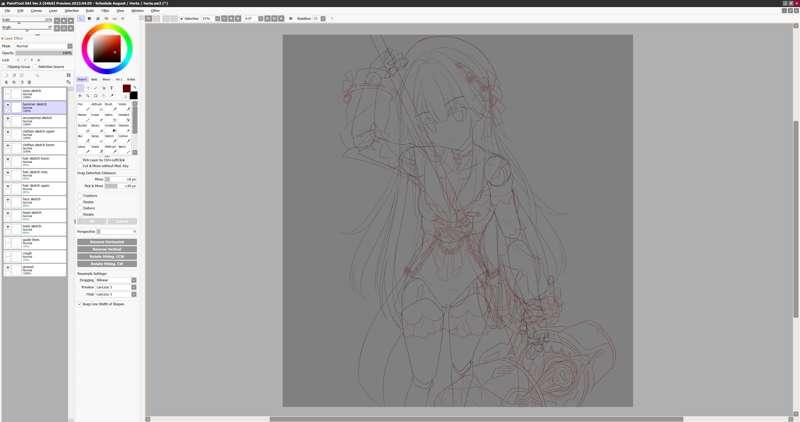The width and height of the screenshot is (800, 422).
Task: Open the Canvas menu
Action: coord(36,10)
